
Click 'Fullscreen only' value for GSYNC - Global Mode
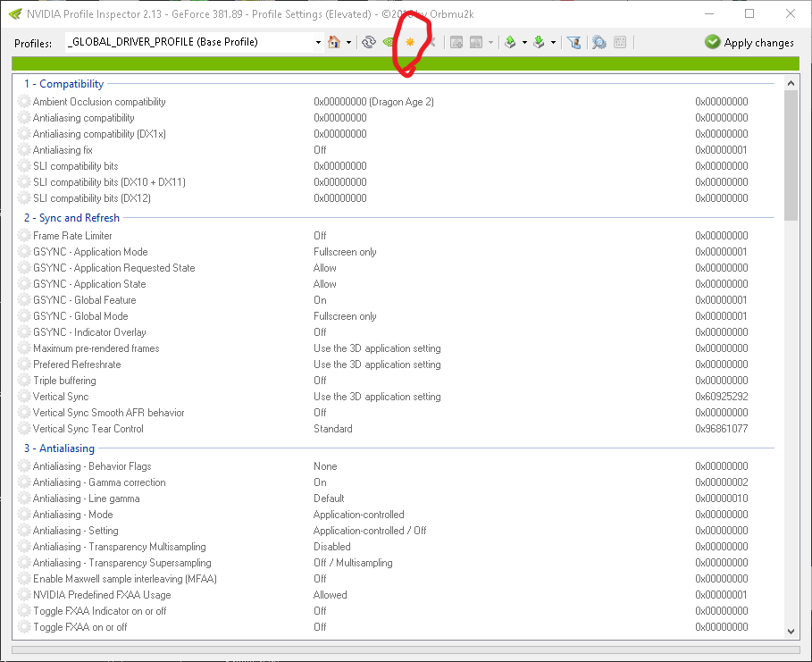(345, 316)
